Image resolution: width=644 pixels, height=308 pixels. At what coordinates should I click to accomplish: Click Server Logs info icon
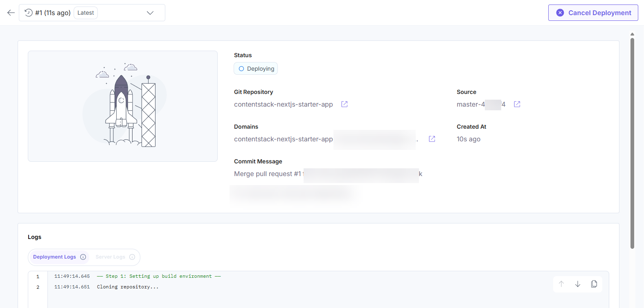pyautogui.click(x=132, y=257)
